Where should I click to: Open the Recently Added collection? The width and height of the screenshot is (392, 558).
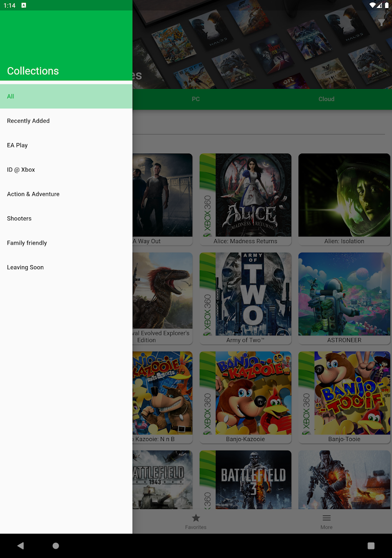coord(66,121)
